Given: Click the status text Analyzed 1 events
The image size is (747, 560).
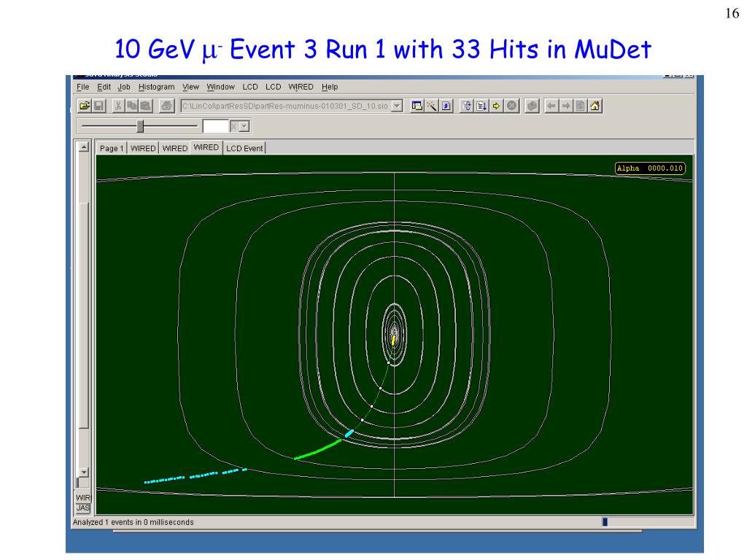Looking at the screenshot, I should 133,522.
